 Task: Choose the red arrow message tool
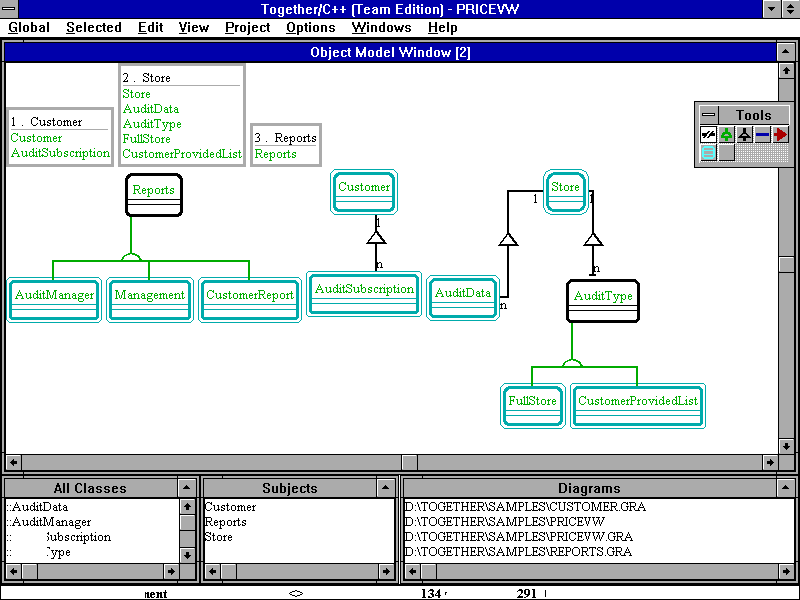coord(780,134)
